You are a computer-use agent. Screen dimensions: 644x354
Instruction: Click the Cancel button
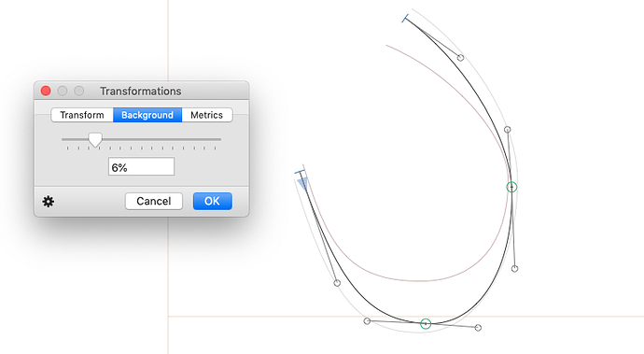tap(154, 201)
